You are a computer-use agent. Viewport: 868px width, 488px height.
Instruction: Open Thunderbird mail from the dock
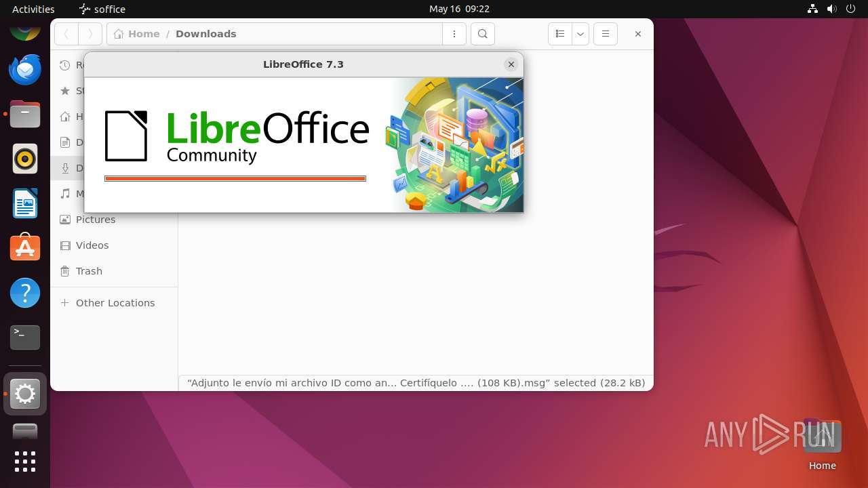25,69
